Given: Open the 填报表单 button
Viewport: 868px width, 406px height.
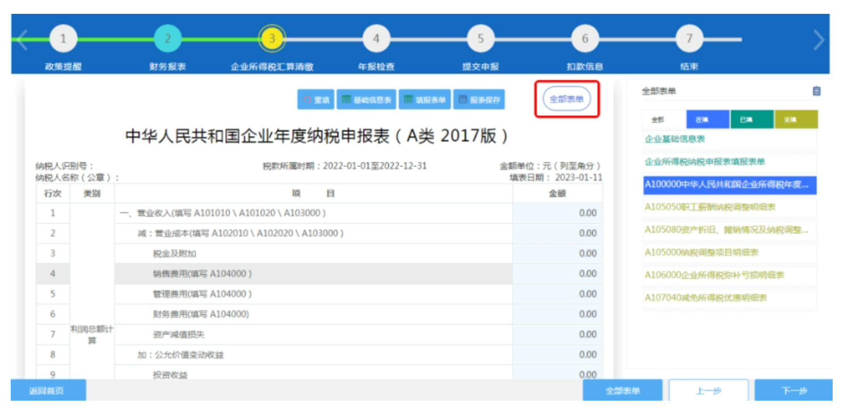Looking at the screenshot, I should point(424,100).
